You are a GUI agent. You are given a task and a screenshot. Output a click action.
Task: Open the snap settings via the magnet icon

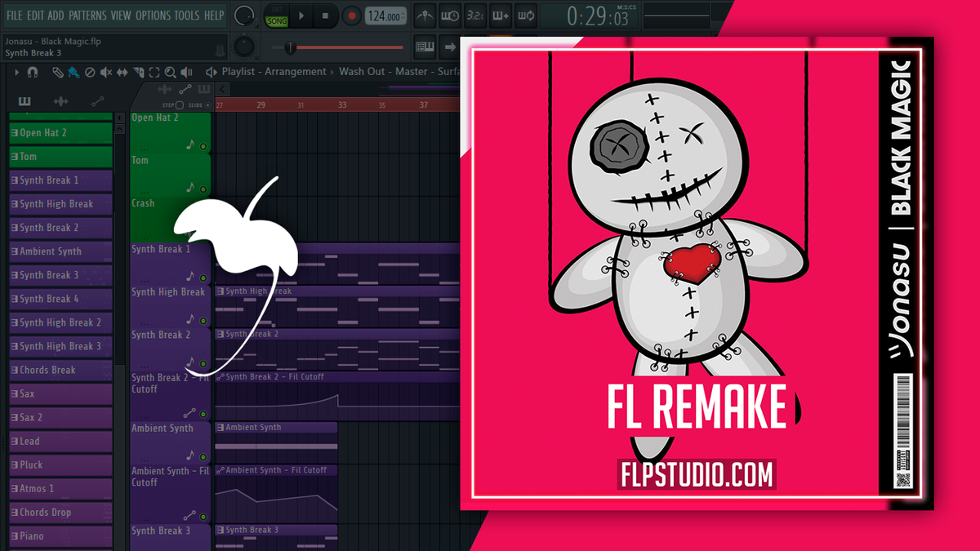click(x=32, y=72)
